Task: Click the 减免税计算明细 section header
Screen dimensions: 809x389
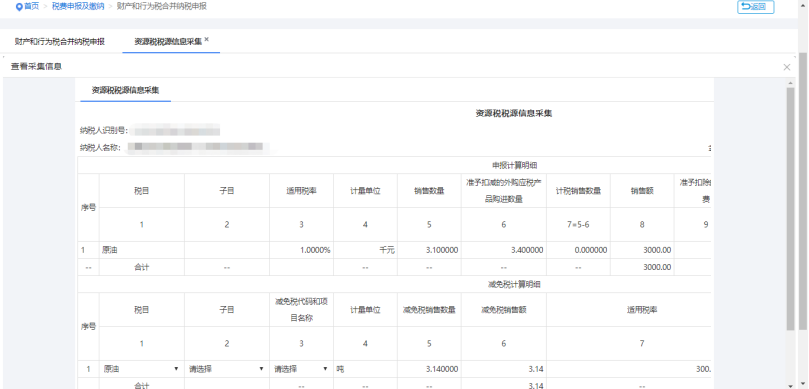Action: 514,284
